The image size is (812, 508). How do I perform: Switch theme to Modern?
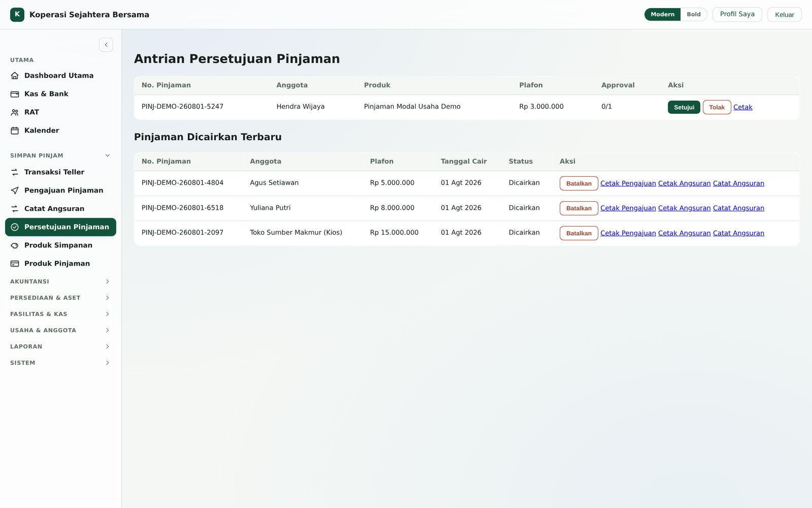click(662, 14)
